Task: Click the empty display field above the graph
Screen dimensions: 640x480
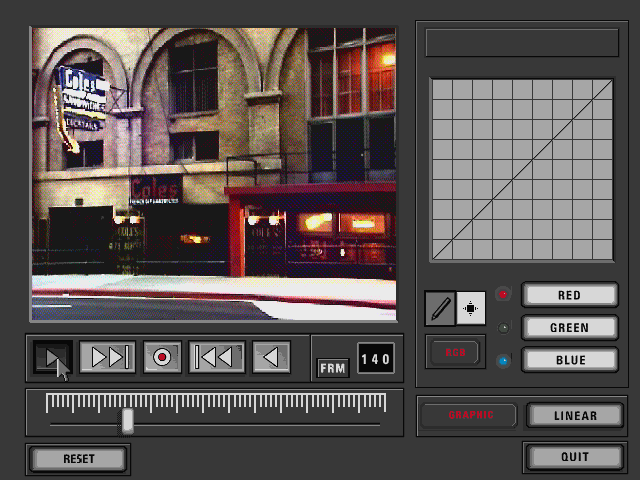Action: [x=522, y=42]
